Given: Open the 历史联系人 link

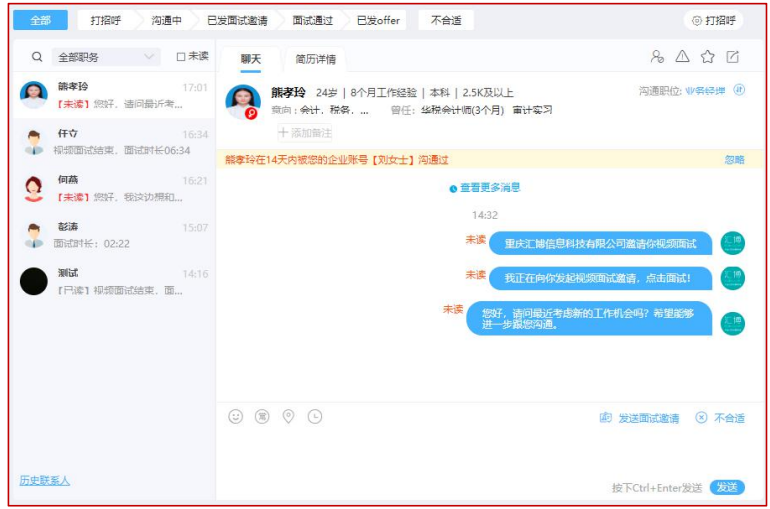Looking at the screenshot, I should tap(45, 480).
